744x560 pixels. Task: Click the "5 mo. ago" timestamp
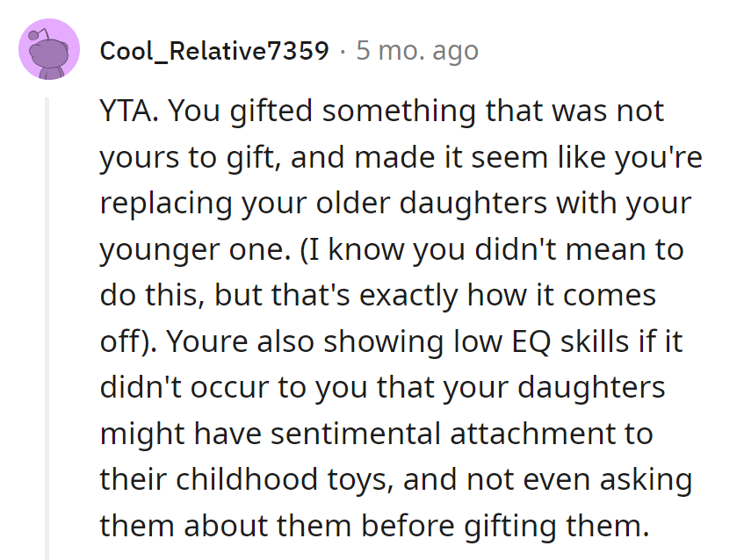416,51
